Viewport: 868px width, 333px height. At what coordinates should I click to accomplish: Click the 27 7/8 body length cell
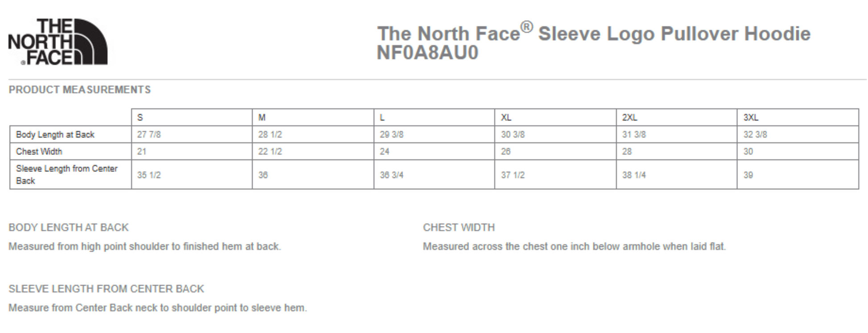(x=149, y=134)
